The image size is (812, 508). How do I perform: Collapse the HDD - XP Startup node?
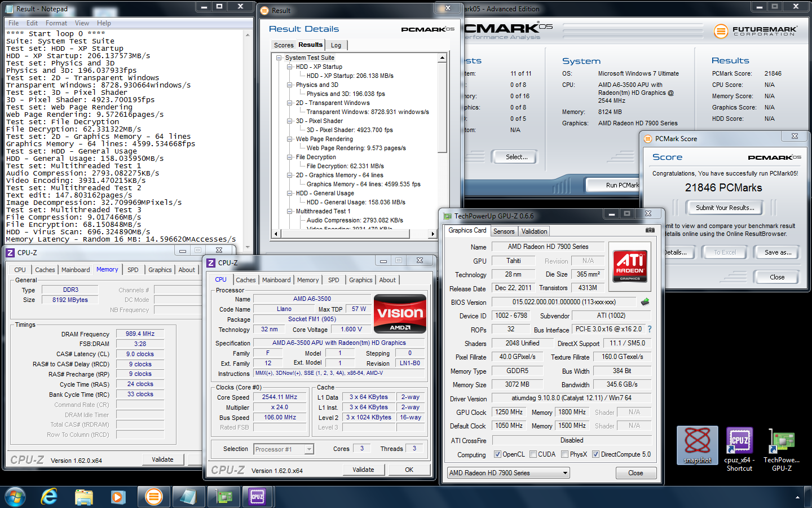tap(289, 67)
